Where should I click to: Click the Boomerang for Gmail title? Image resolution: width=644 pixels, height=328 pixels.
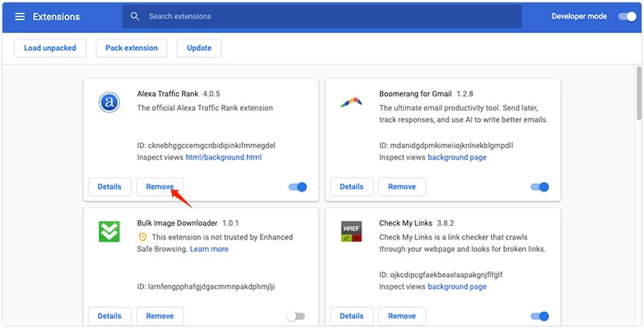tap(415, 93)
